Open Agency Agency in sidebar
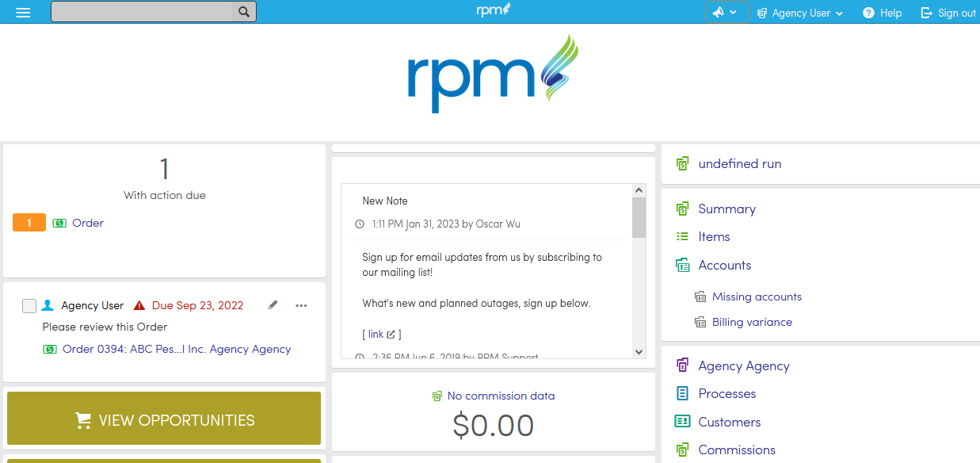 (x=744, y=366)
